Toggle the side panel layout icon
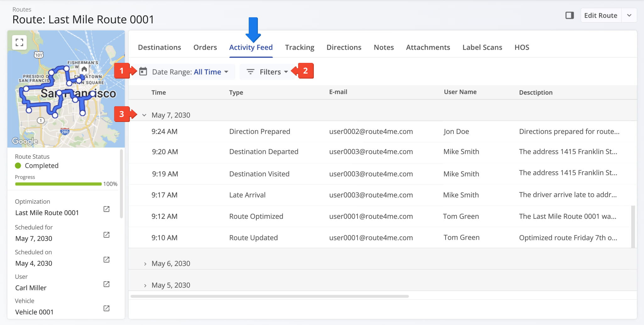The width and height of the screenshot is (644, 325). 569,15
